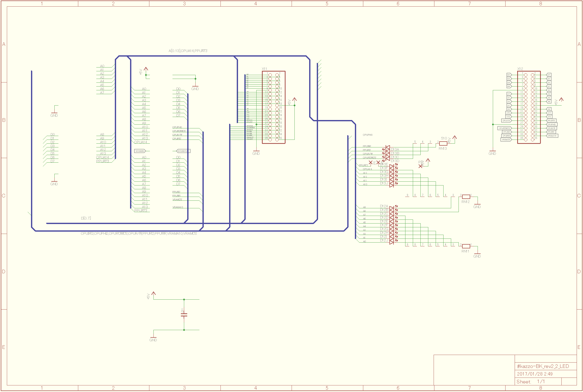Select the CPUA14 tag left of X12
The height and width of the screenshot is (392, 583).
click(x=506, y=121)
